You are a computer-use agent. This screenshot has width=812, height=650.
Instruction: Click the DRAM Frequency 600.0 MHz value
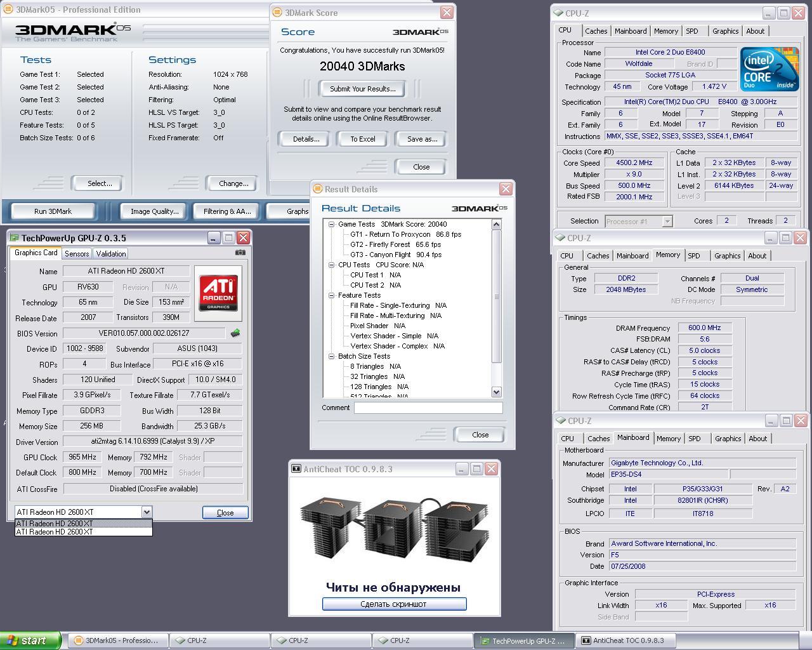(704, 328)
